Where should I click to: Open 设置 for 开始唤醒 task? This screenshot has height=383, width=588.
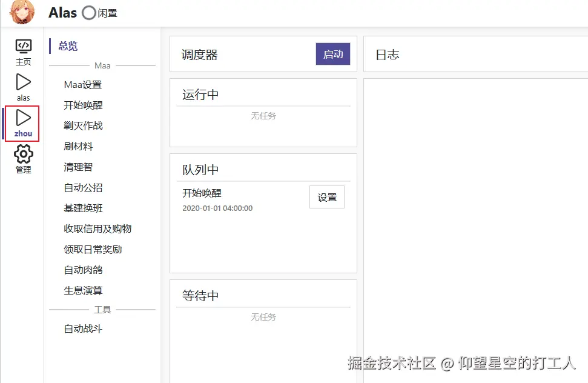tap(327, 197)
